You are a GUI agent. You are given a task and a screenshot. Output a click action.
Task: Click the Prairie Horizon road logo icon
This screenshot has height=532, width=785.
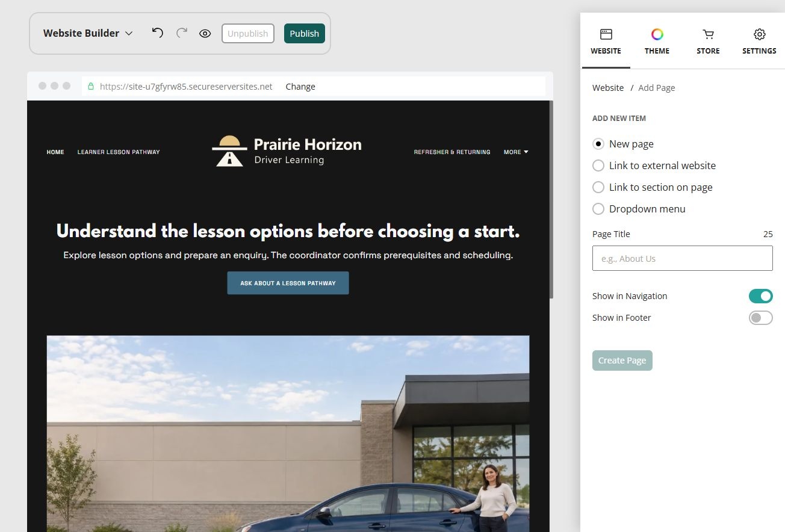tap(229, 151)
